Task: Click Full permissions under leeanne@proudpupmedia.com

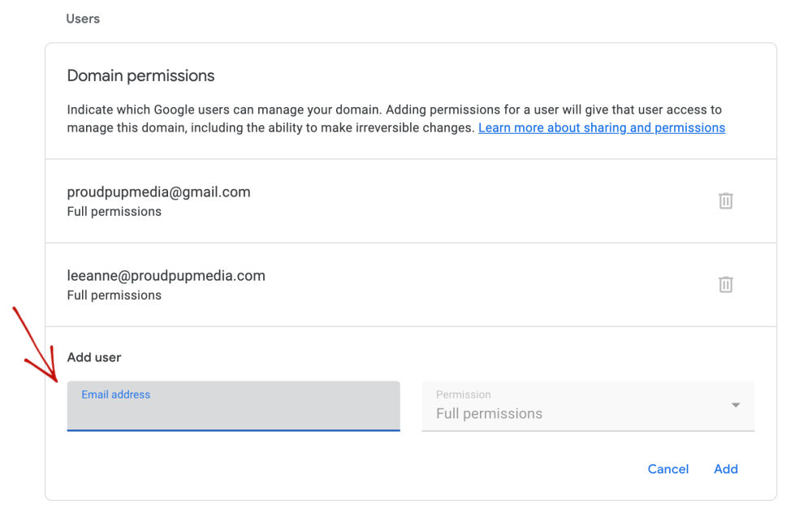Action: 114,295
